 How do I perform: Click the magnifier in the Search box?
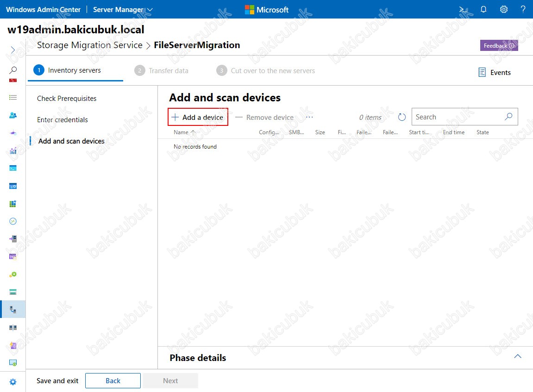[x=508, y=117]
